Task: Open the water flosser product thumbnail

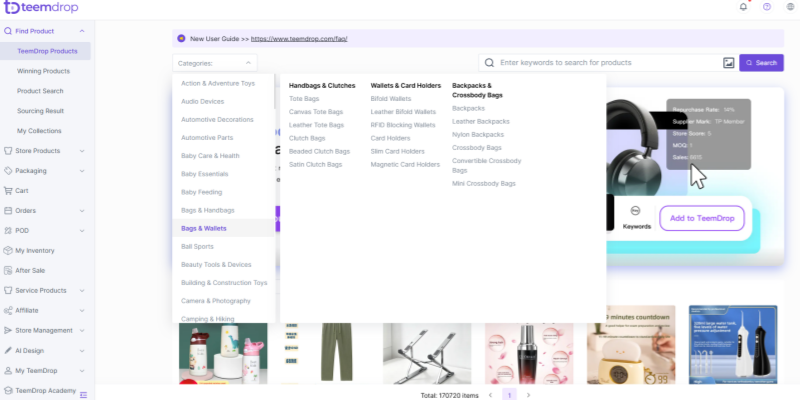Action: 733,345
